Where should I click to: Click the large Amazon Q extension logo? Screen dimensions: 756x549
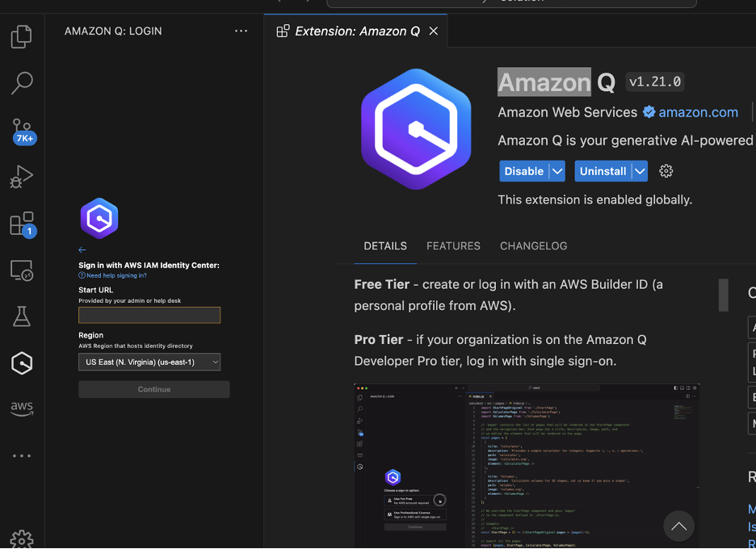(416, 129)
